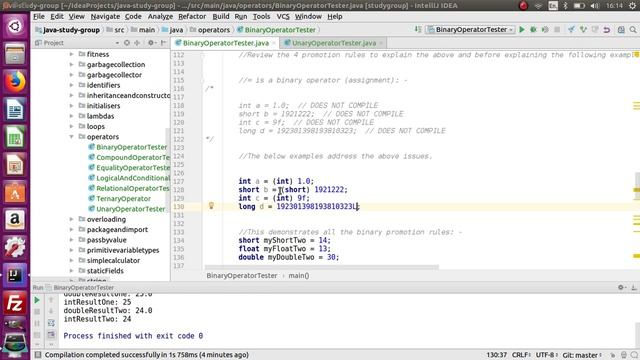Open the File menu
640x360 pixels.
[x=39, y=16]
